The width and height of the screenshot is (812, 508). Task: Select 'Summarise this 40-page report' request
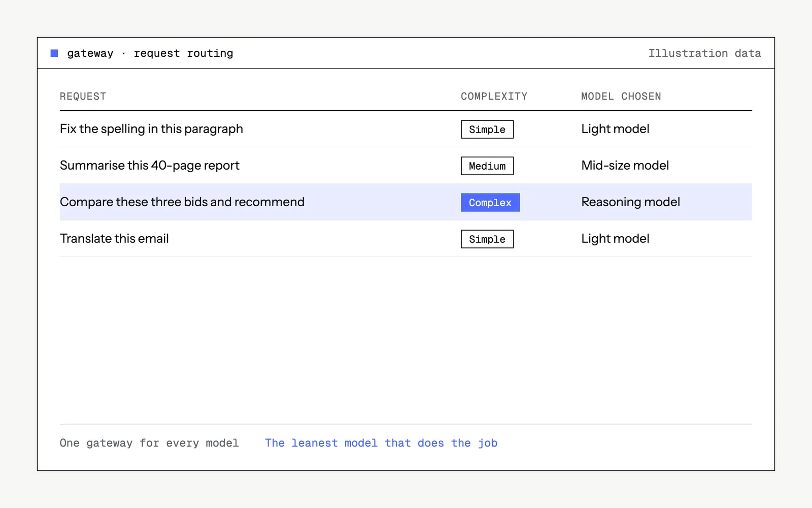[150, 166]
